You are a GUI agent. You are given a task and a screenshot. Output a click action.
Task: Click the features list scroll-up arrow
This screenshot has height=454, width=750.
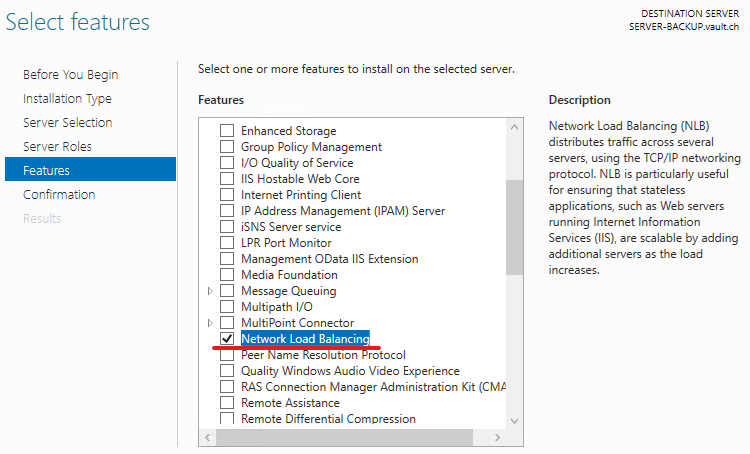coord(514,128)
